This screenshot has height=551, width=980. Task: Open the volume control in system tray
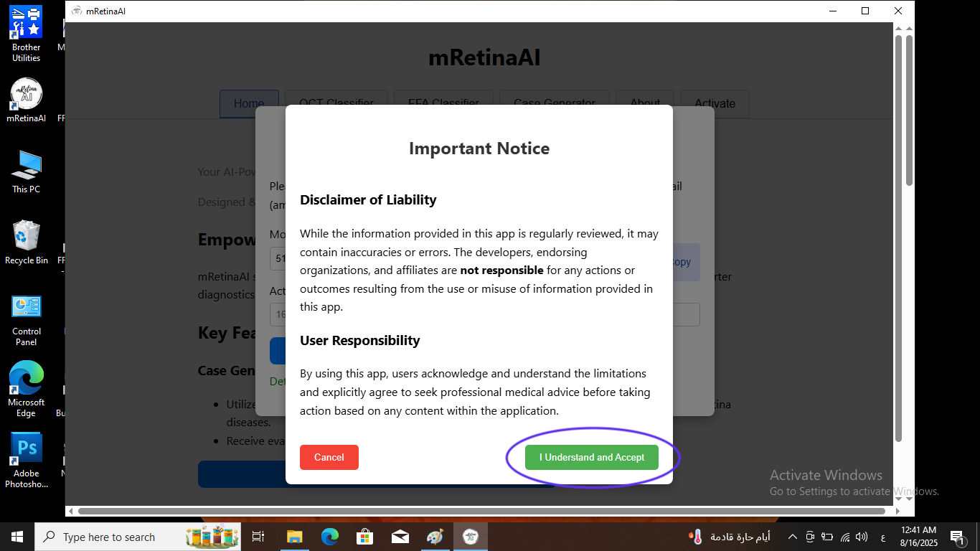coord(862,537)
